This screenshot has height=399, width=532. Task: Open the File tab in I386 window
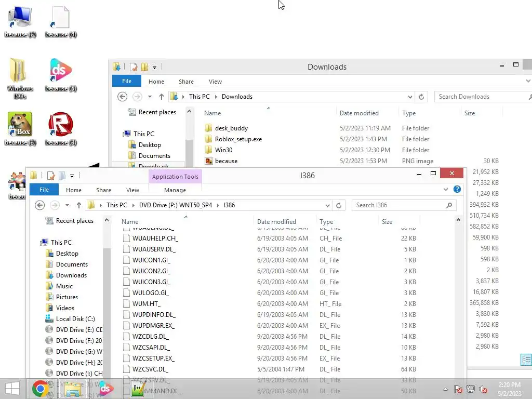(x=44, y=190)
